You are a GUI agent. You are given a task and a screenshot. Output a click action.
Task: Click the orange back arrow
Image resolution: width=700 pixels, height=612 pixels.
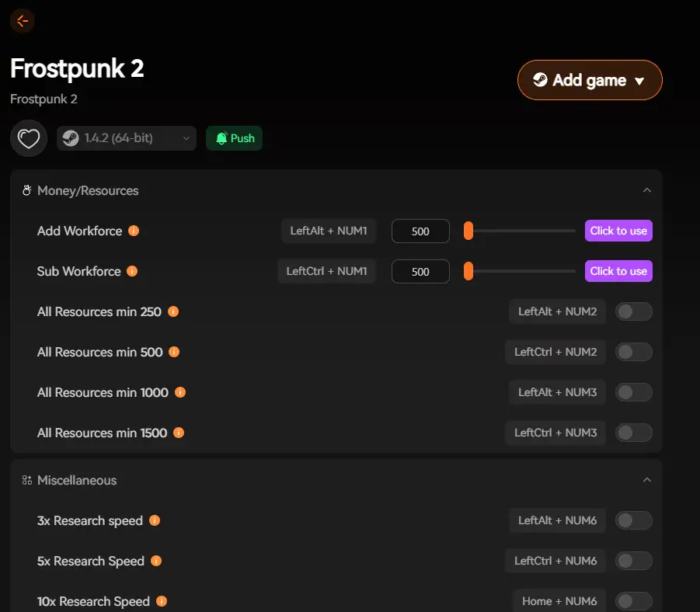point(21,21)
